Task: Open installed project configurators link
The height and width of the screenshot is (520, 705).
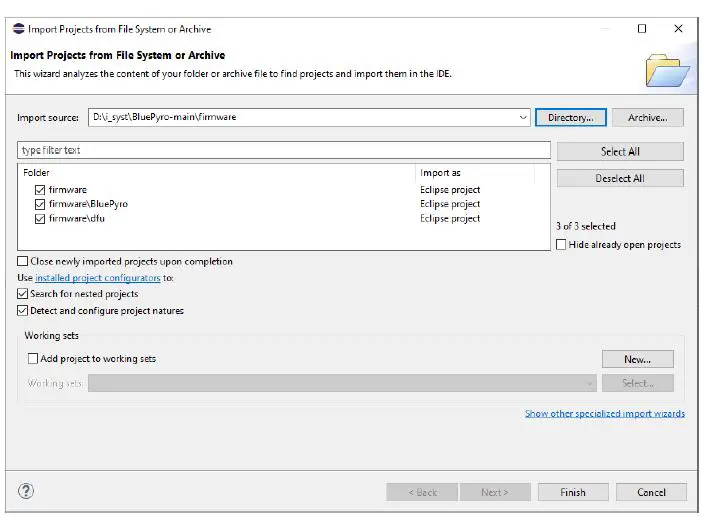Action: [x=98, y=278]
